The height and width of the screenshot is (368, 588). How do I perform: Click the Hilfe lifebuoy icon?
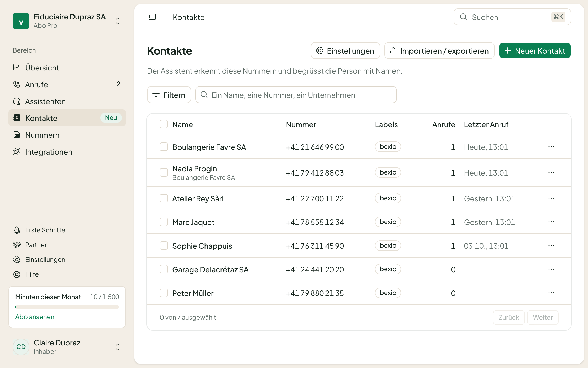point(17,274)
